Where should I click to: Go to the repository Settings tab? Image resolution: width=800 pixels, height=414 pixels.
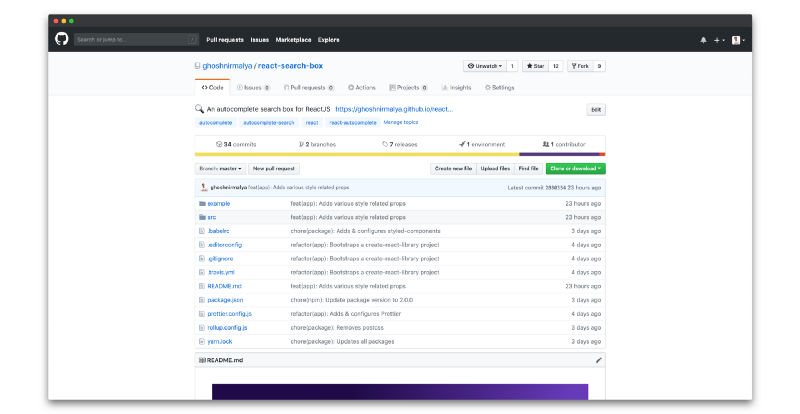click(x=500, y=88)
